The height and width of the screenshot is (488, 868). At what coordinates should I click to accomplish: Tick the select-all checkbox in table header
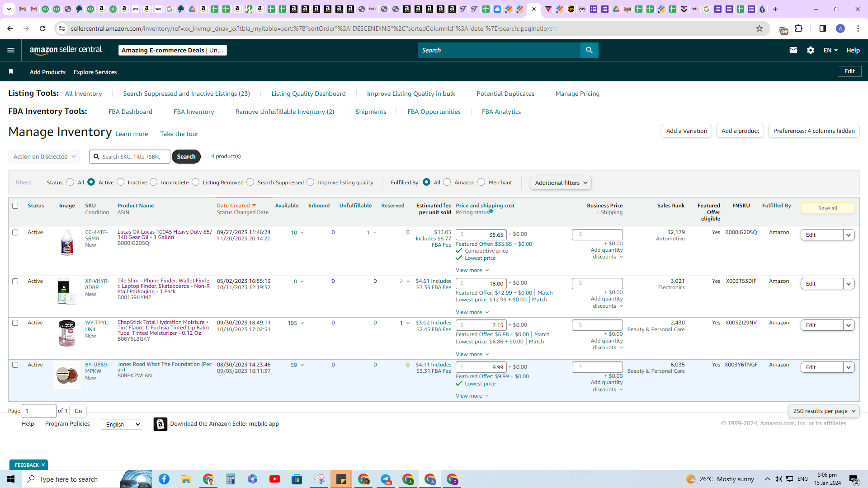pyautogui.click(x=15, y=206)
